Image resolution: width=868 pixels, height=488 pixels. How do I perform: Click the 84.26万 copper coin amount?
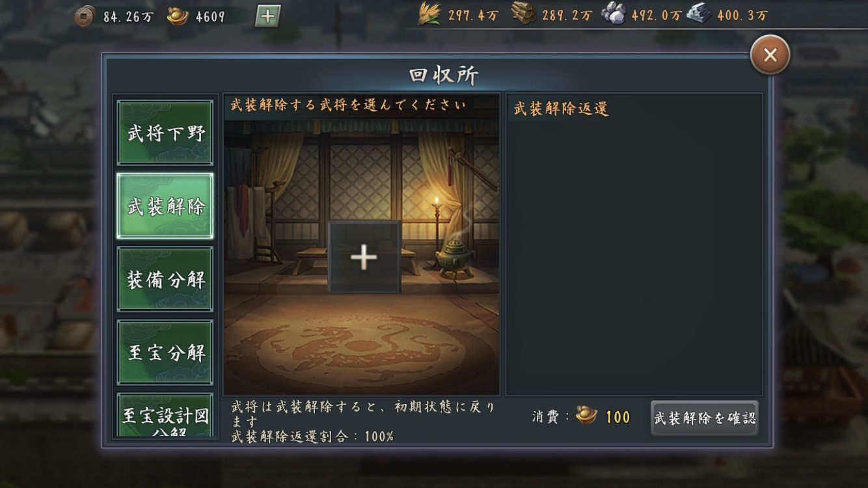(128, 17)
